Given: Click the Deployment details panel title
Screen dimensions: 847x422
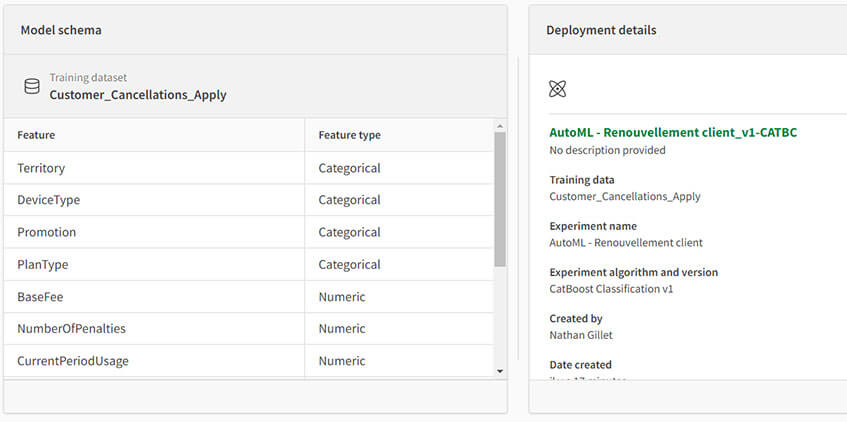Looking at the screenshot, I should click(x=601, y=30).
